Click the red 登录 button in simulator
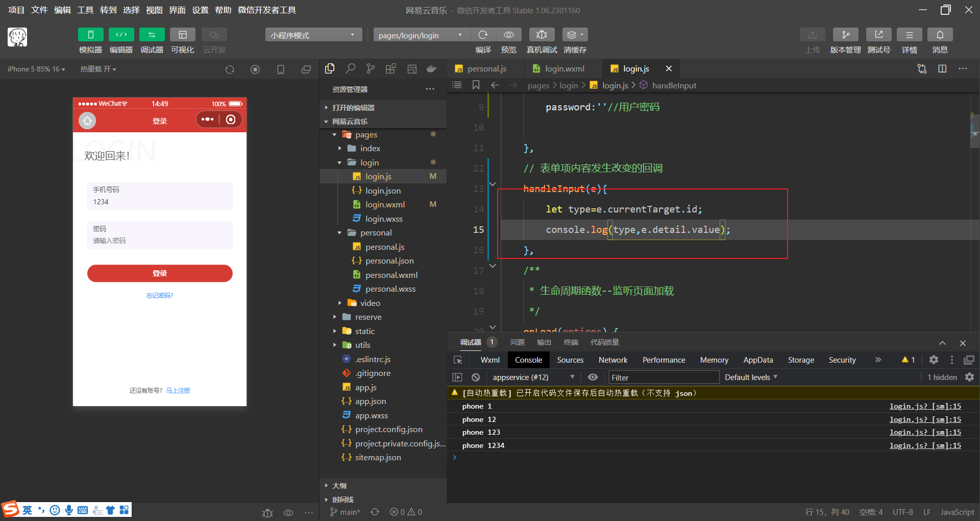Screen dimensions: 980x521 pos(160,273)
